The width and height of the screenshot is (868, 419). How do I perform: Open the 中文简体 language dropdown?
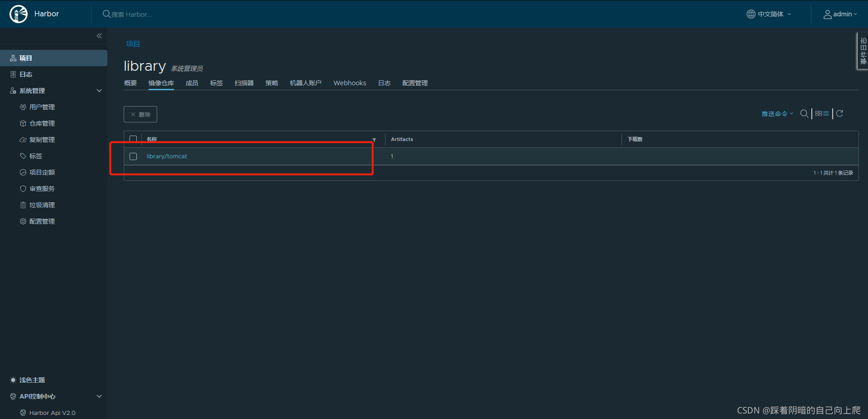point(769,14)
